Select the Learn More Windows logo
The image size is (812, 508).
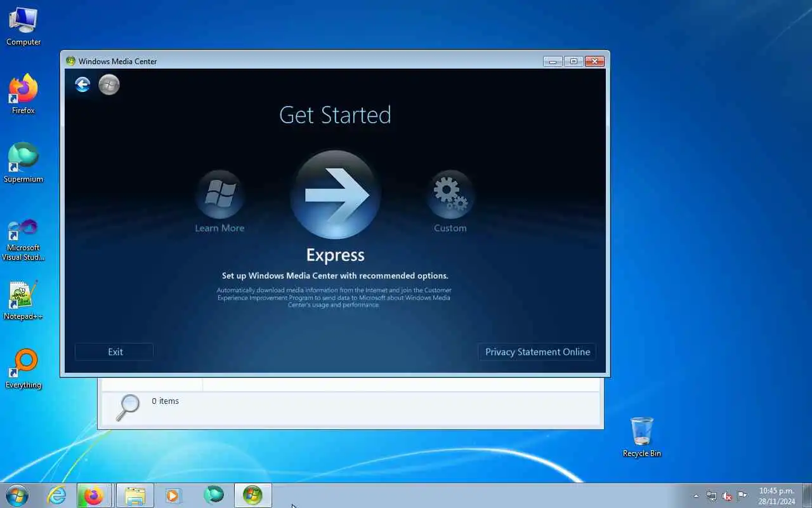[x=219, y=195]
